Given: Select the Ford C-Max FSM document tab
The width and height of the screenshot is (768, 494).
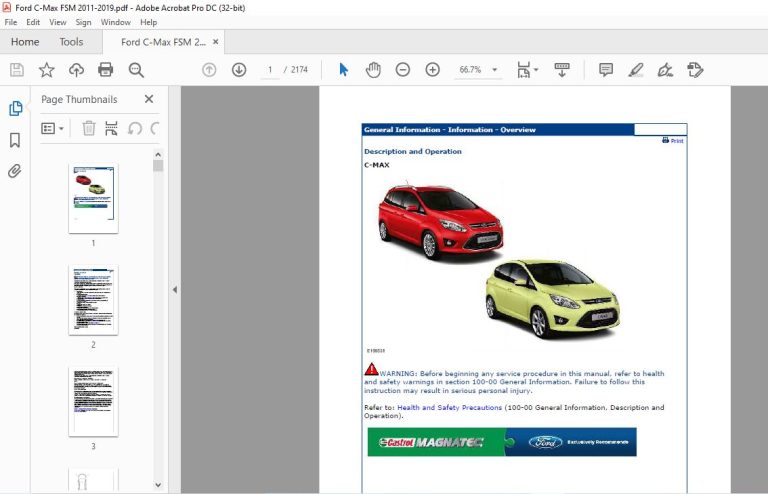Looking at the screenshot, I should (x=163, y=42).
